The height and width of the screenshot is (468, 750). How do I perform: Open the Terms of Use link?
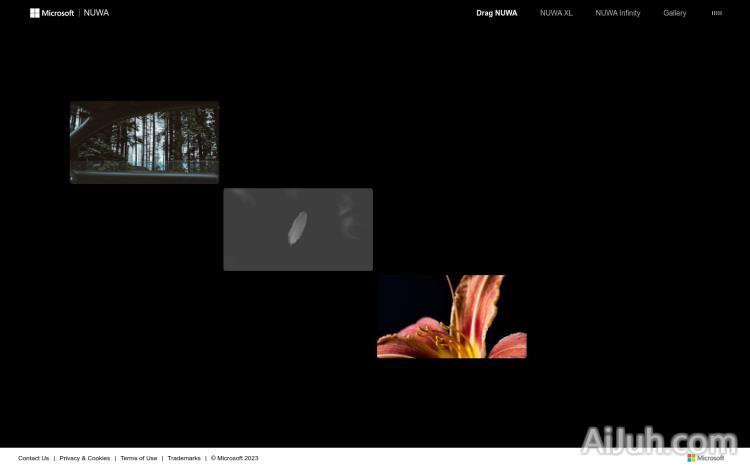(x=138, y=458)
